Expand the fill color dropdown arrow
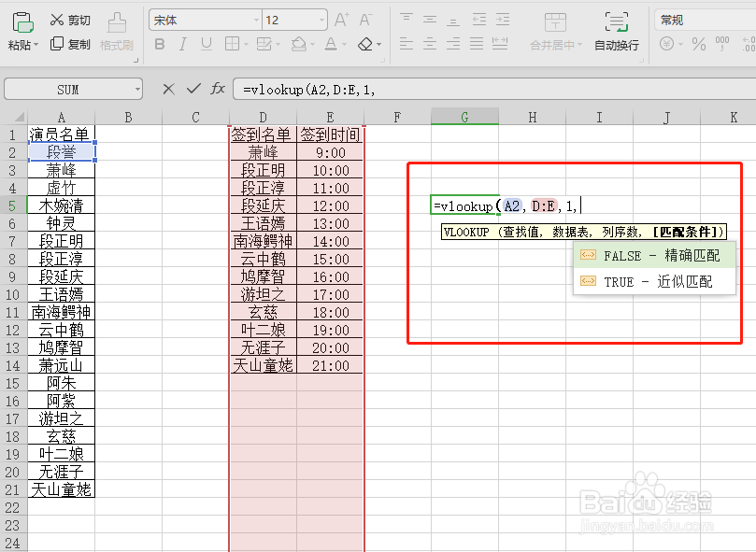The height and width of the screenshot is (552, 756). [x=312, y=45]
